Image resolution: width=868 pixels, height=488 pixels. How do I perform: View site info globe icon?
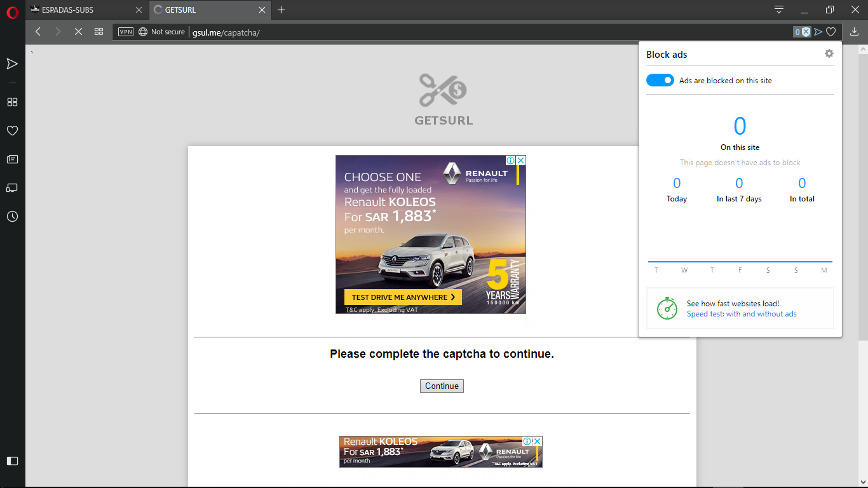coord(143,32)
